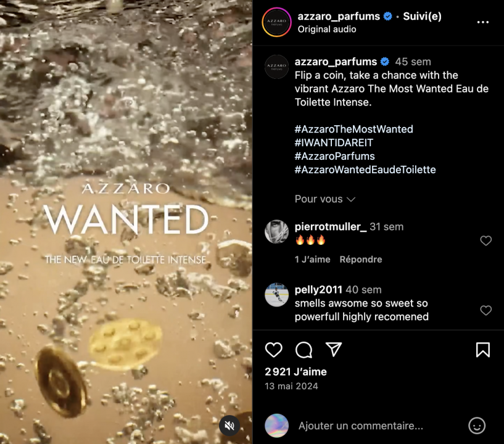This screenshot has width=504, height=444.
Task: Like the post with the heart icon
Action: tap(273, 350)
